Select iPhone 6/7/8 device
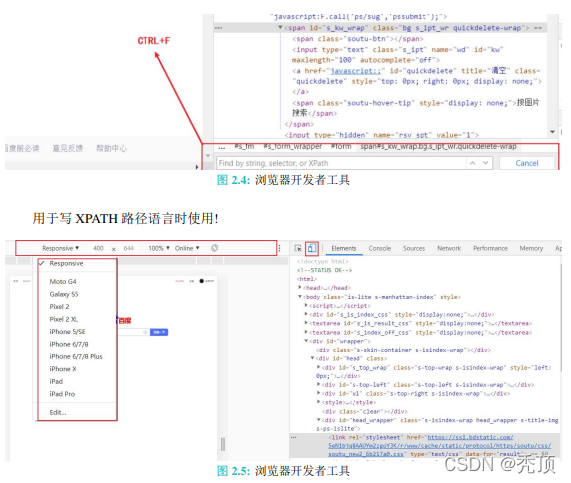Viewport: 571px width, 483px height. click(69, 344)
